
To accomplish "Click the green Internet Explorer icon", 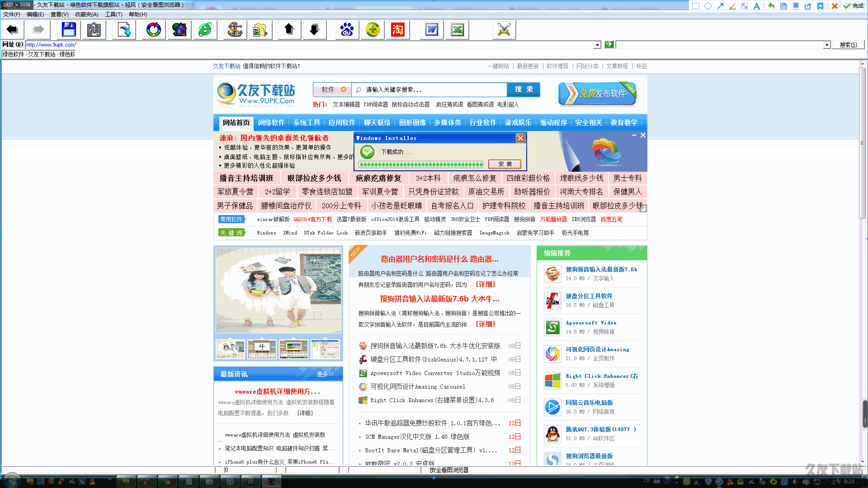I will point(205,30).
